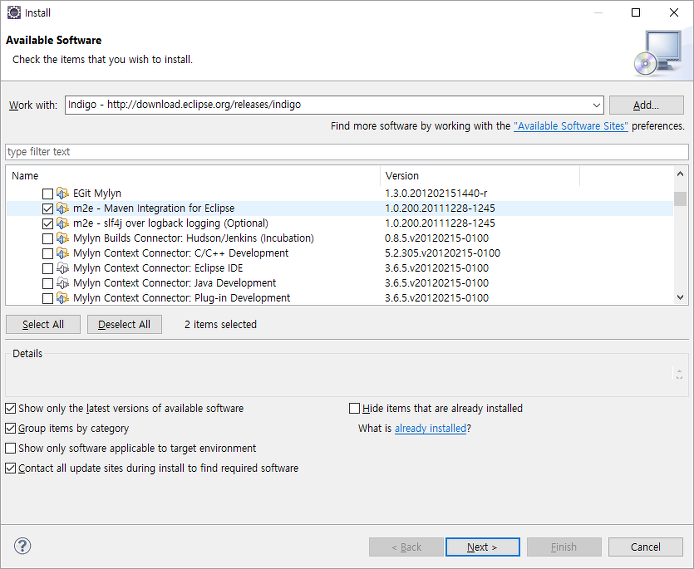694x569 pixels.
Task: Click the Mylyn Context Connector Java Development icon
Action: pyautogui.click(x=62, y=283)
